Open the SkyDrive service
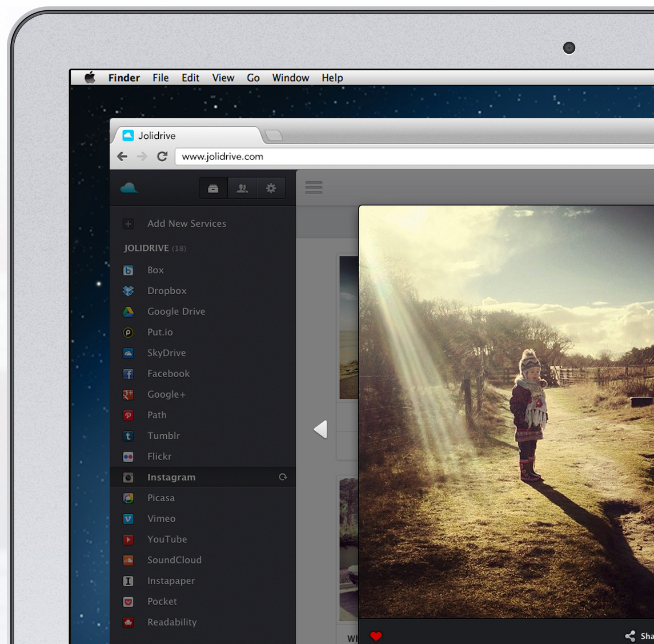This screenshot has width=654, height=644. 167,353
